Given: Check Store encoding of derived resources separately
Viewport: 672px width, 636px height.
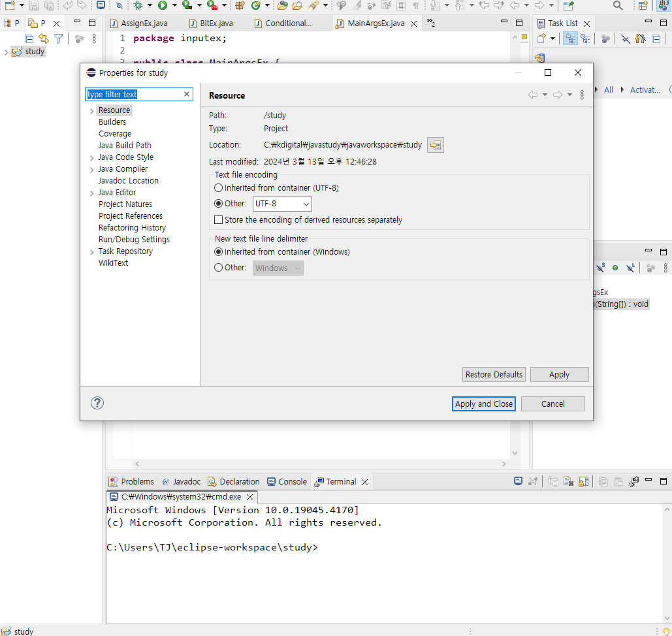Looking at the screenshot, I should 219,220.
